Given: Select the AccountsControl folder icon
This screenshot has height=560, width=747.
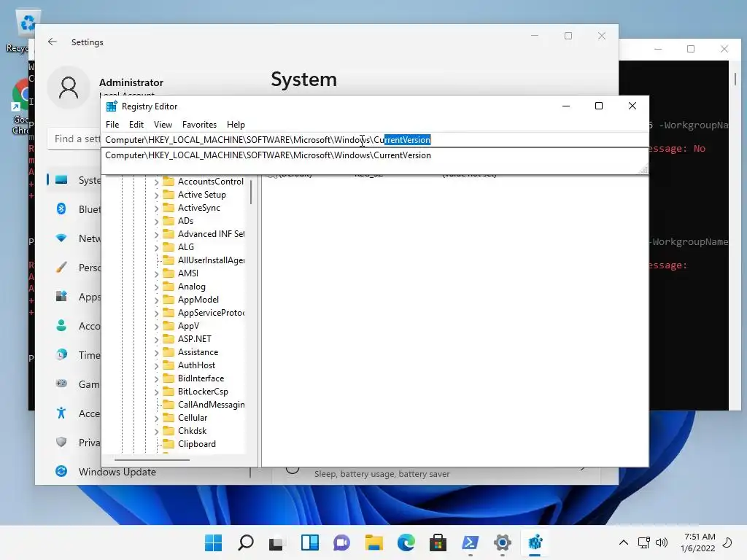Looking at the screenshot, I should 169,182.
